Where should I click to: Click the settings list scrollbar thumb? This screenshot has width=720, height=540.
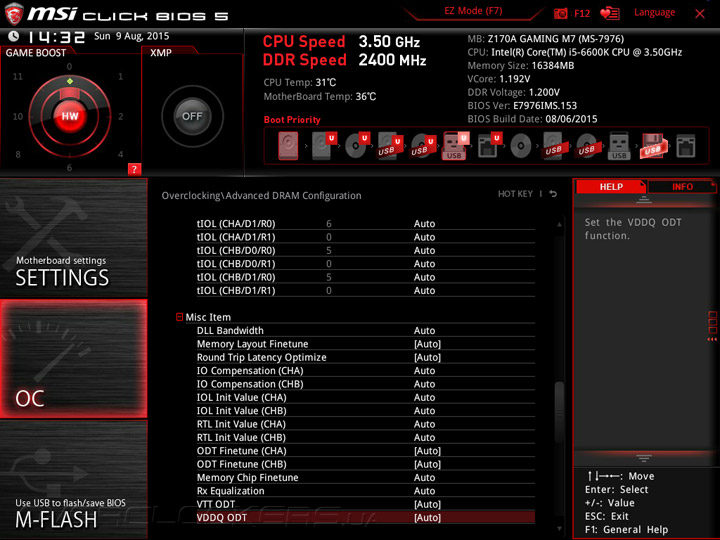[x=559, y=412]
